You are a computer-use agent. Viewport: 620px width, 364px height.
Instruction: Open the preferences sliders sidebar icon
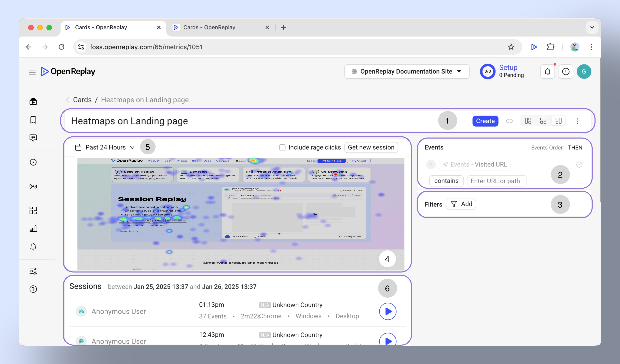click(33, 271)
